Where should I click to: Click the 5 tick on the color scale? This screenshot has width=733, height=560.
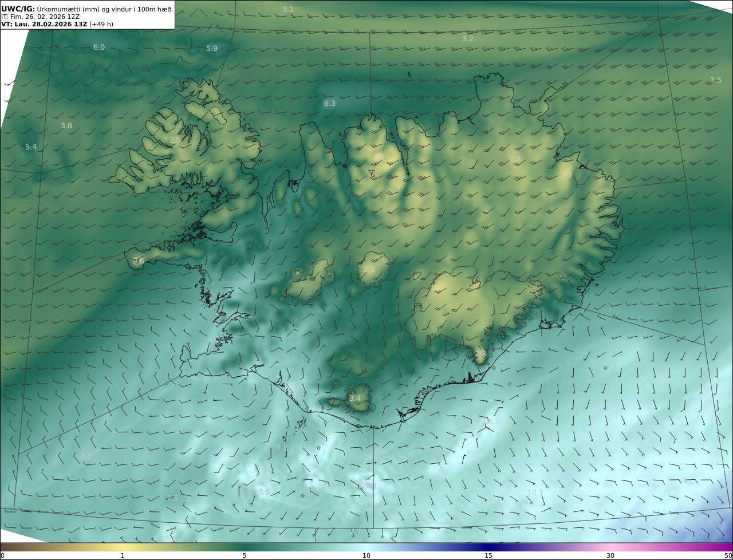(x=245, y=555)
